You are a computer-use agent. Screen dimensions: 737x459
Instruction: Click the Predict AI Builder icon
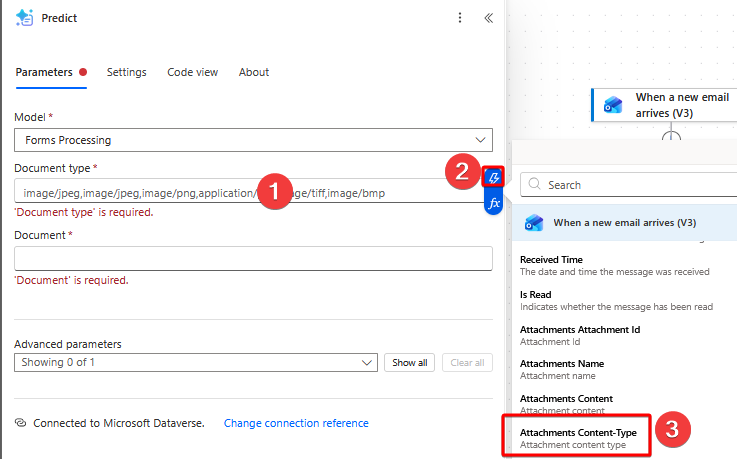point(24,18)
